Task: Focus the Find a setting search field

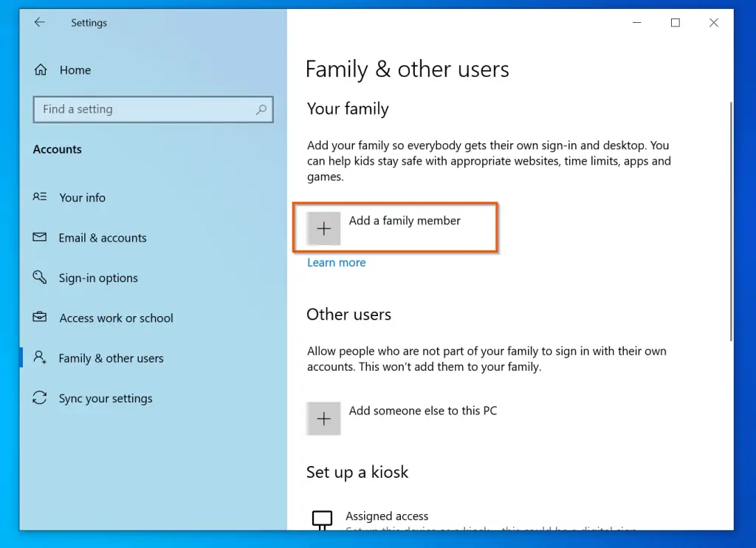Action: pyautogui.click(x=144, y=109)
